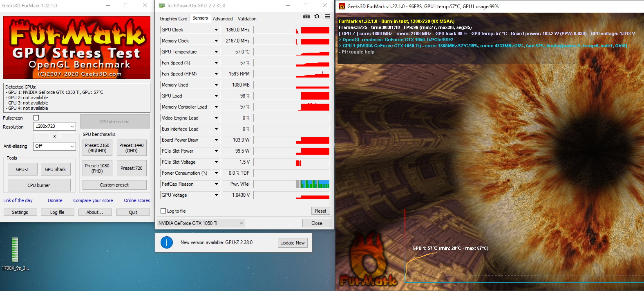The width and height of the screenshot is (644, 291).
Task: Expand the GPU Temperature sensor dropdown
Action: pyautogui.click(x=216, y=52)
